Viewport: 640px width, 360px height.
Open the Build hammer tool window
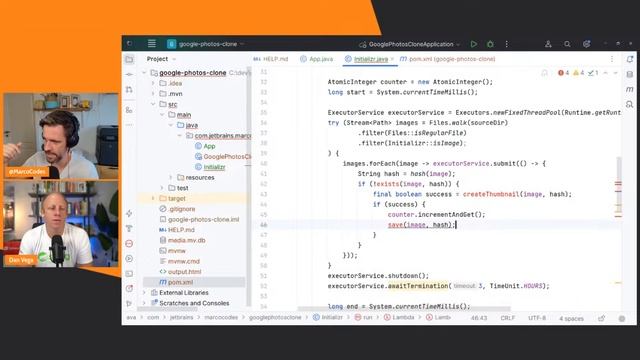pos(129,229)
